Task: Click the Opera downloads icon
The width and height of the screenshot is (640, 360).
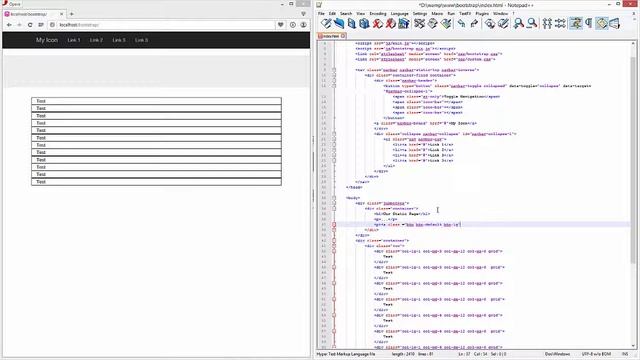Action: coord(293,25)
